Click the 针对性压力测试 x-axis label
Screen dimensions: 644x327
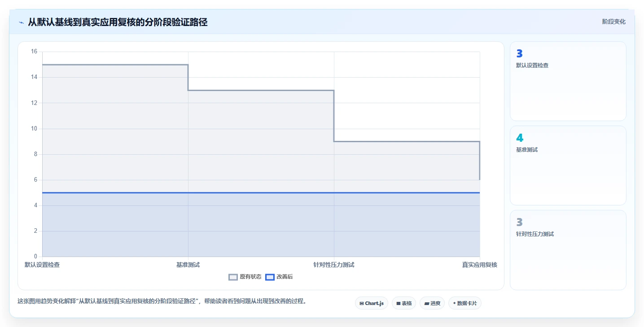coord(334,265)
